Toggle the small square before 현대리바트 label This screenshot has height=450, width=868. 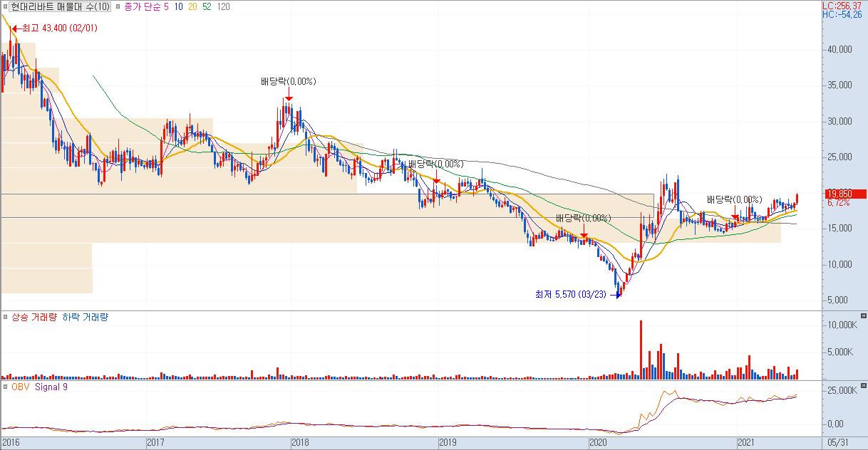(x=5, y=6)
